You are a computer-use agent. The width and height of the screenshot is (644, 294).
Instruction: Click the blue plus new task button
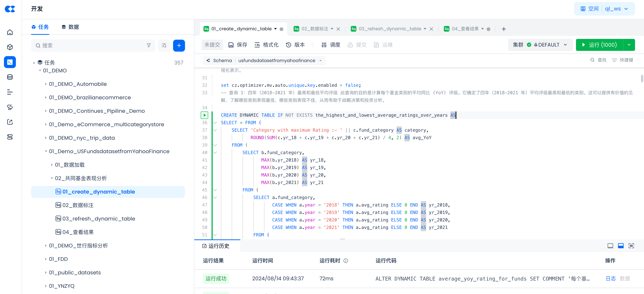coord(179,45)
